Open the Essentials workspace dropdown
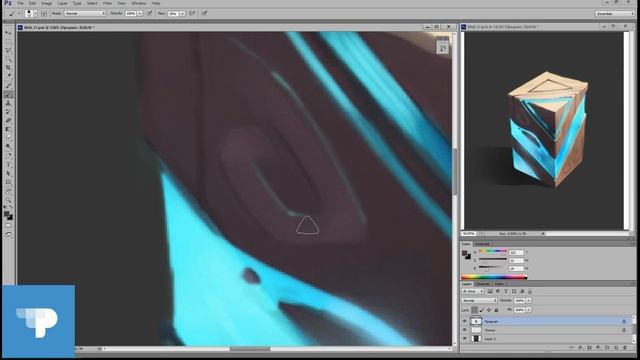The height and width of the screenshot is (360, 640). (614, 13)
